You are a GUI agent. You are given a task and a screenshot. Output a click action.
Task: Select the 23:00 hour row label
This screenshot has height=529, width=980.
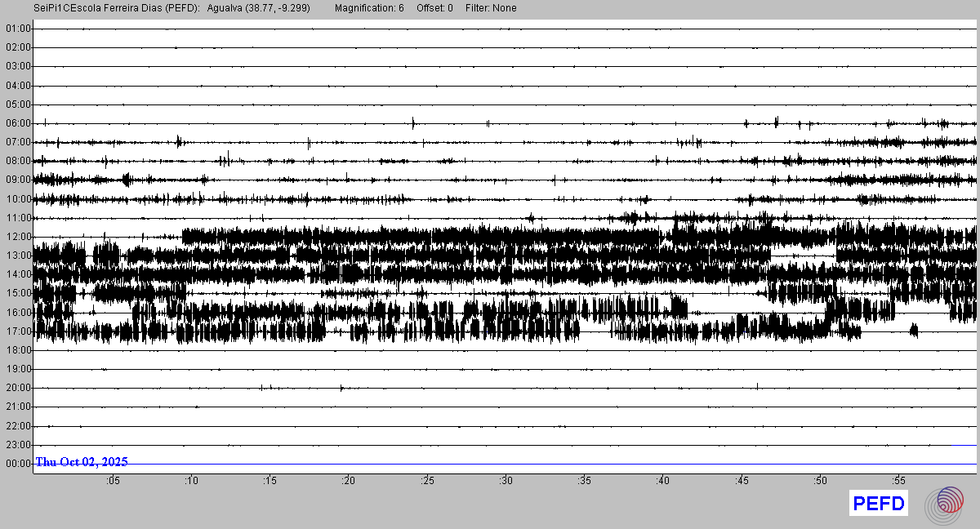[x=18, y=445]
